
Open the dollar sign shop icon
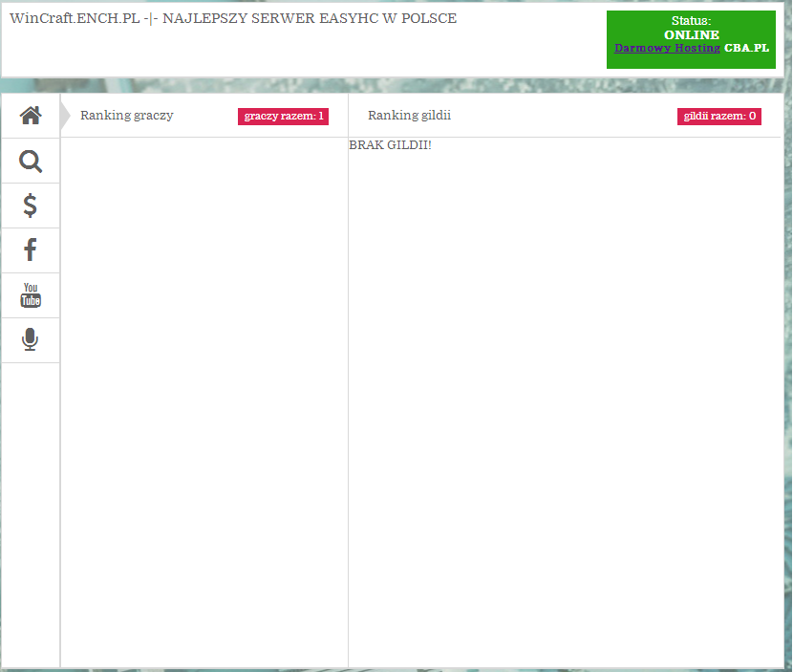[x=31, y=206]
